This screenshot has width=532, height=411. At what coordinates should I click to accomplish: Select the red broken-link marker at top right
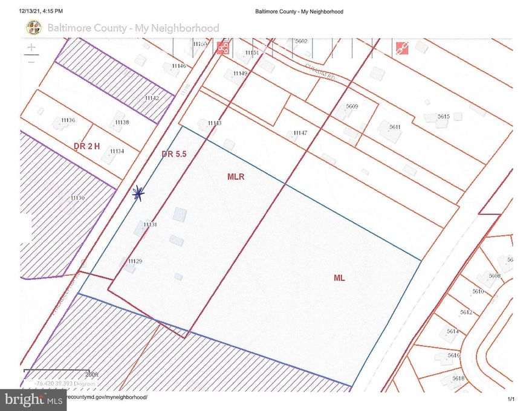pos(402,47)
